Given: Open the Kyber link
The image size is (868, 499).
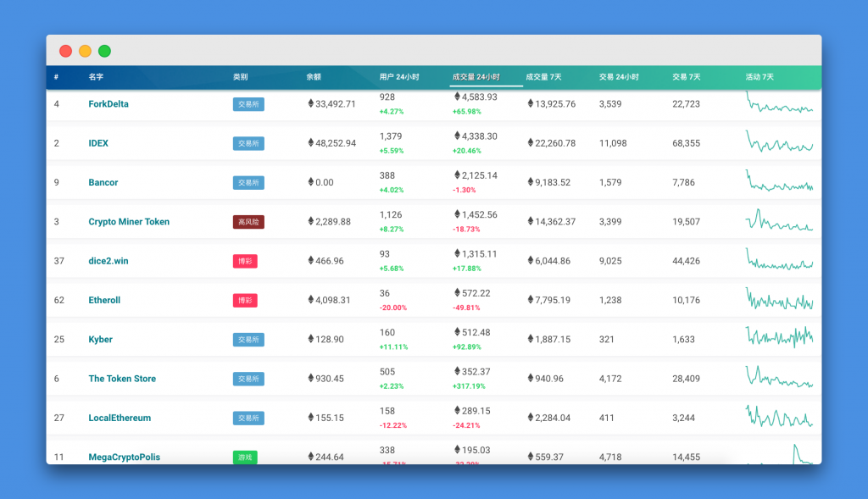Looking at the screenshot, I should click(100, 340).
